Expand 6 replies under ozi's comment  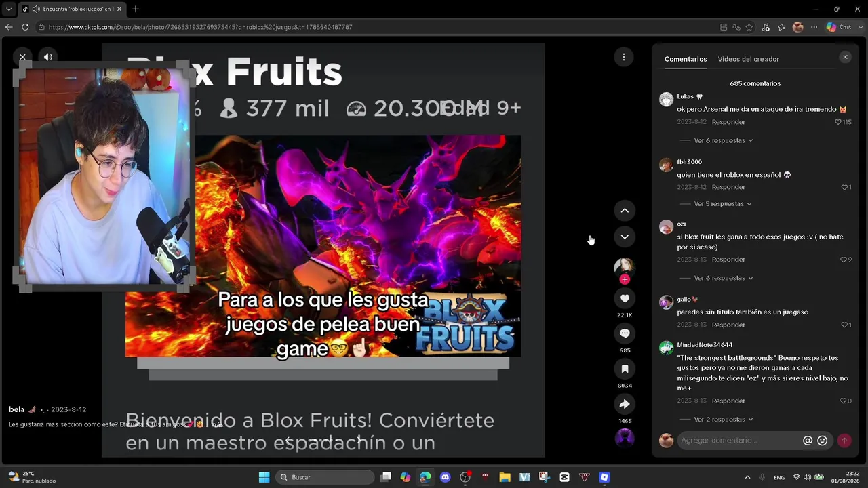click(723, 278)
